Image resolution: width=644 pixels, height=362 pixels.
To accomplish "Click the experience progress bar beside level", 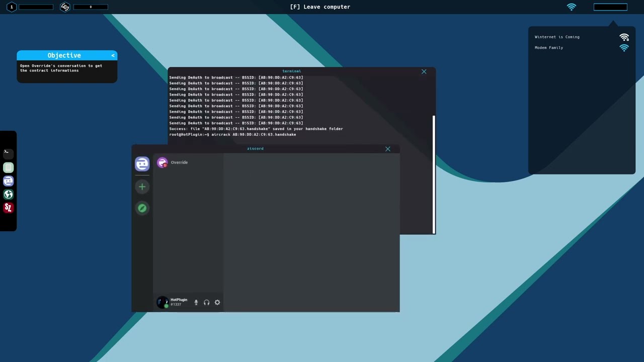I will 36,7.
